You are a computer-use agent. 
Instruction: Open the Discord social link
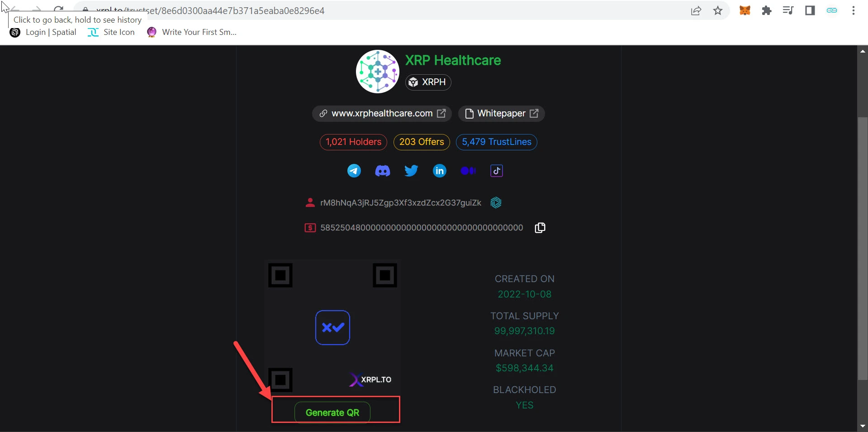(x=383, y=171)
